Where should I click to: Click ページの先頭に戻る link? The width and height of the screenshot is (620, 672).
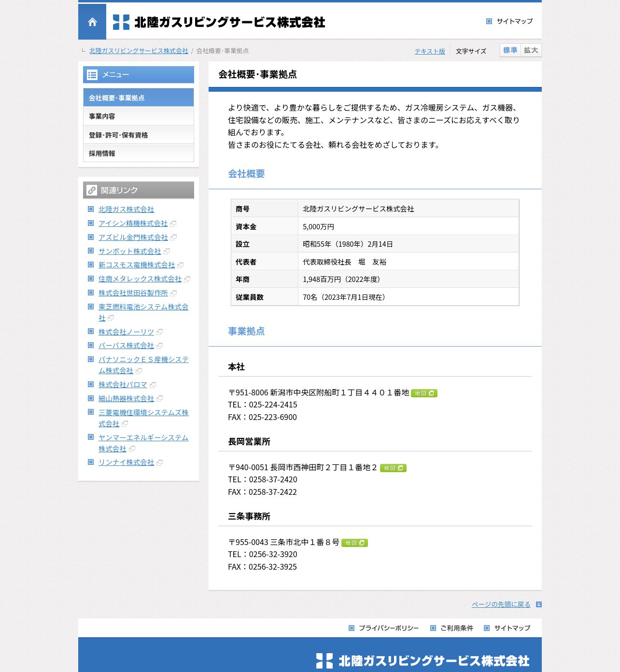click(501, 604)
